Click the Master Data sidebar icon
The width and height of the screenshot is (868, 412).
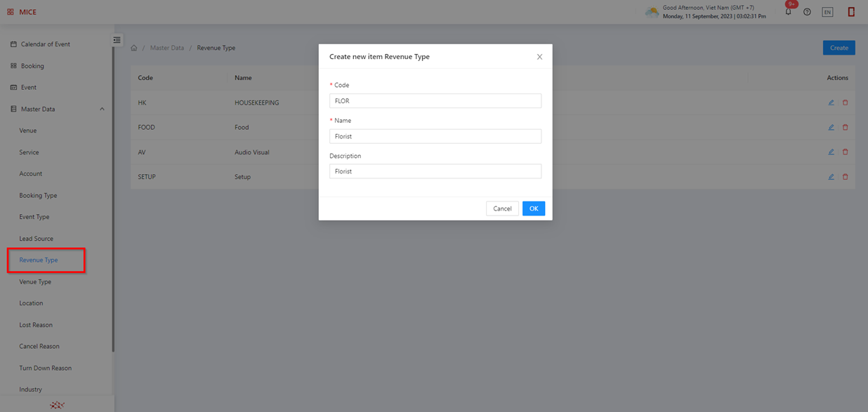coord(13,109)
